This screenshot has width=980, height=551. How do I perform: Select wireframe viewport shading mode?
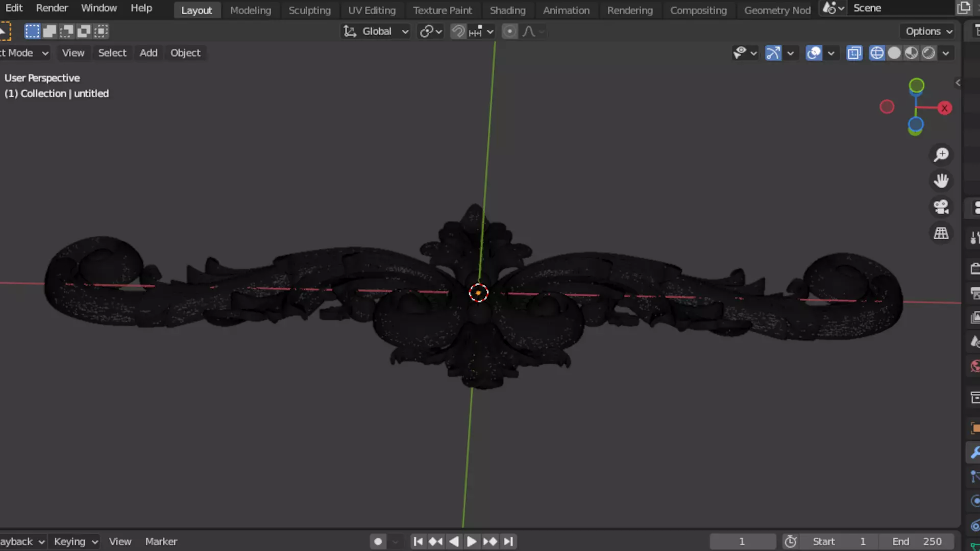(x=876, y=53)
